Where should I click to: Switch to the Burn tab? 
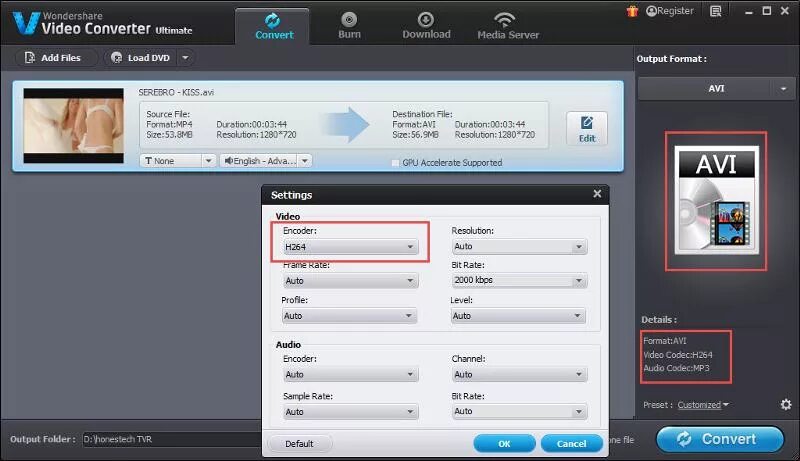(x=349, y=27)
